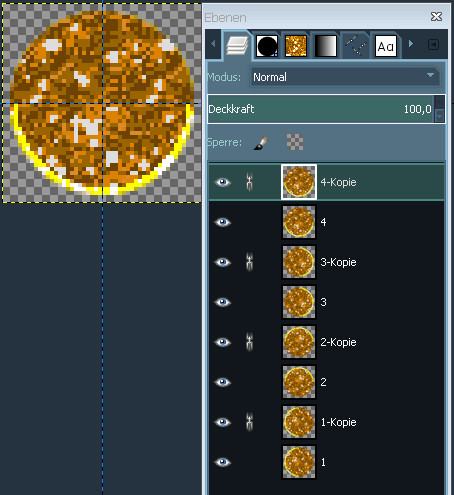Switch to the Brushes tab
454x495 pixels.
point(267,46)
